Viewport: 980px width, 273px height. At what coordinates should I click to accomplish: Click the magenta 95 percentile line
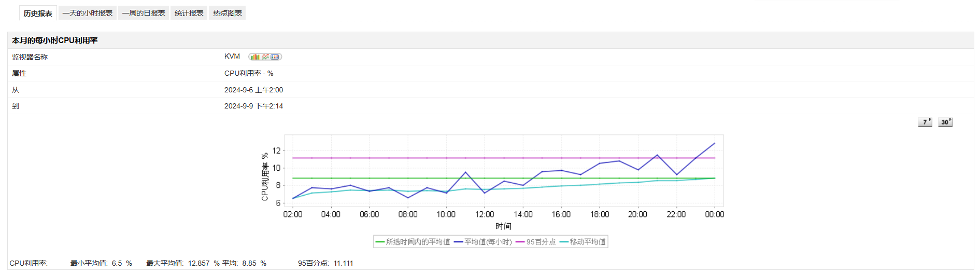(x=504, y=158)
